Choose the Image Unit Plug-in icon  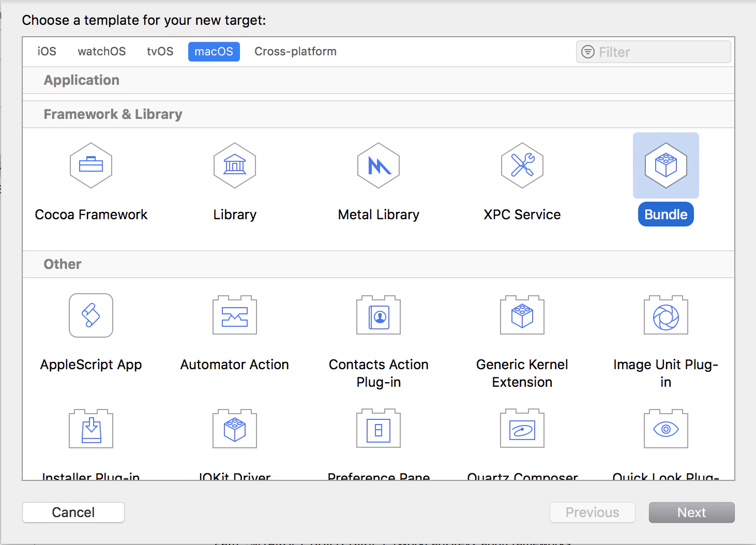click(x=666, y=315)
